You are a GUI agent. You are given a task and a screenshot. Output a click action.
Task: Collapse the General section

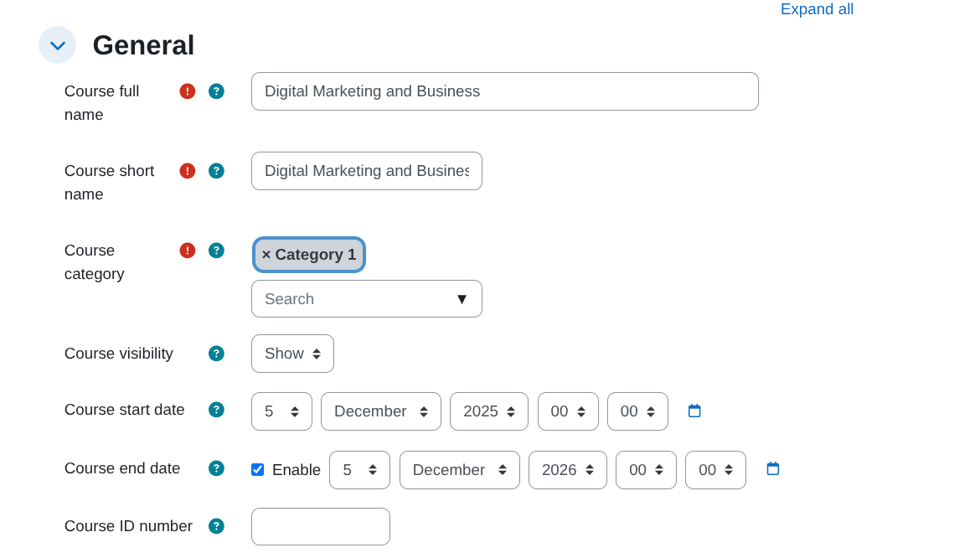tap(57, 44)
